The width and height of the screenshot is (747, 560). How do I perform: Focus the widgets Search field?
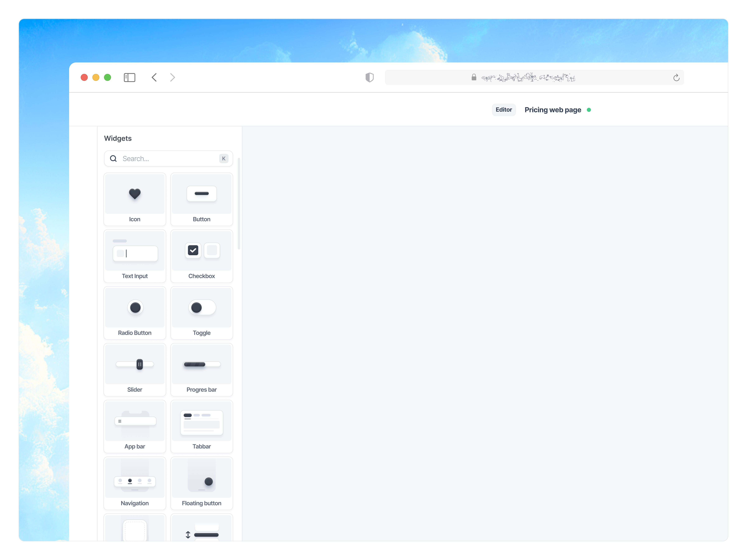click(x=168, y=158)
